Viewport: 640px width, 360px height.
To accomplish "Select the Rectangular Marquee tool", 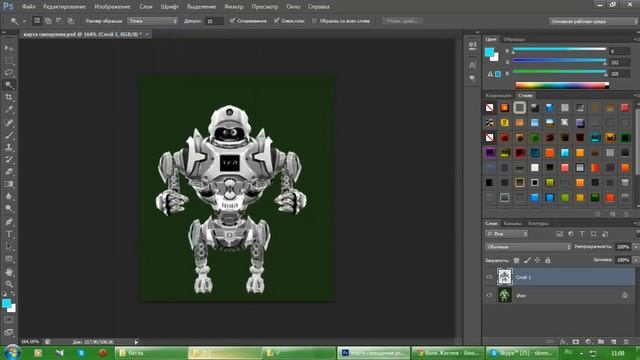I will click(9, 61).
